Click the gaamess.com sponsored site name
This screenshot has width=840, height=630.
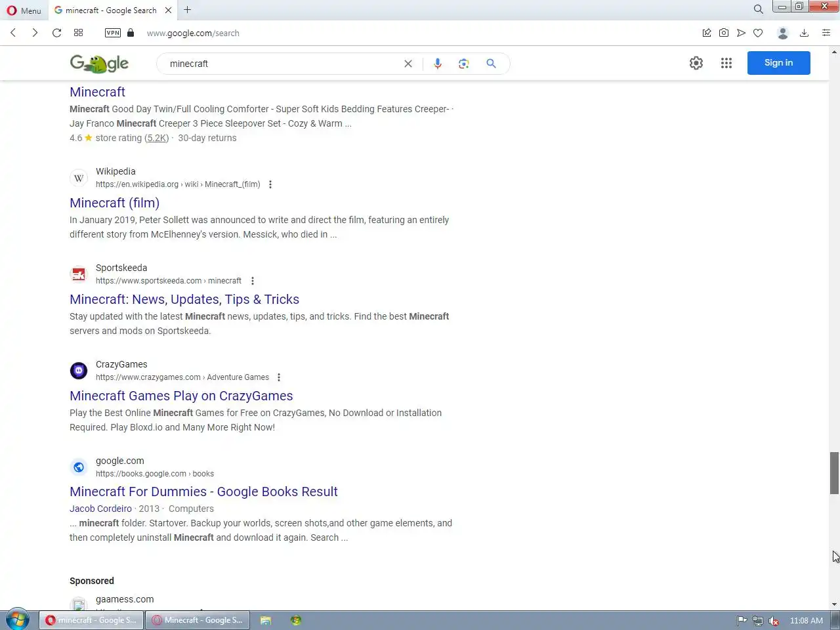(125, 599)
